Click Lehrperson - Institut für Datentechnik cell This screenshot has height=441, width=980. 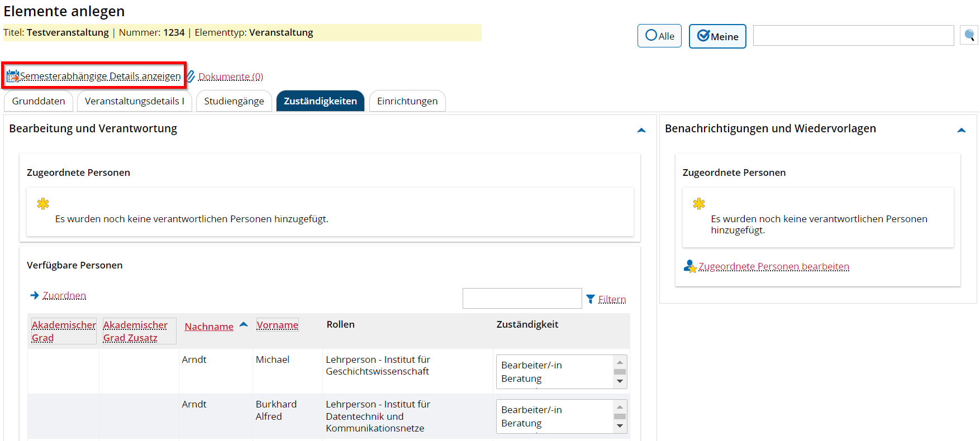(378, 416)
